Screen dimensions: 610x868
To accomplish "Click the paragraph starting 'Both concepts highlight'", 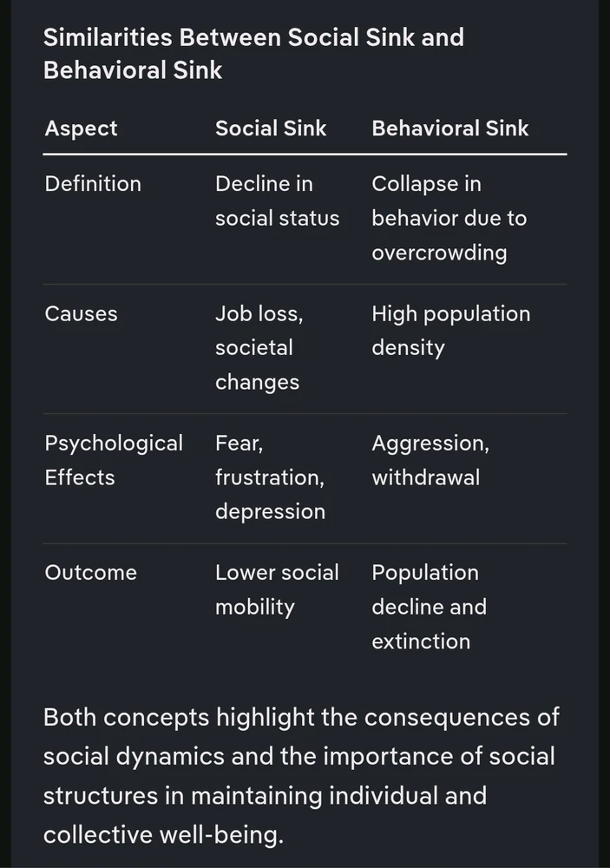I will click(302, 775).
